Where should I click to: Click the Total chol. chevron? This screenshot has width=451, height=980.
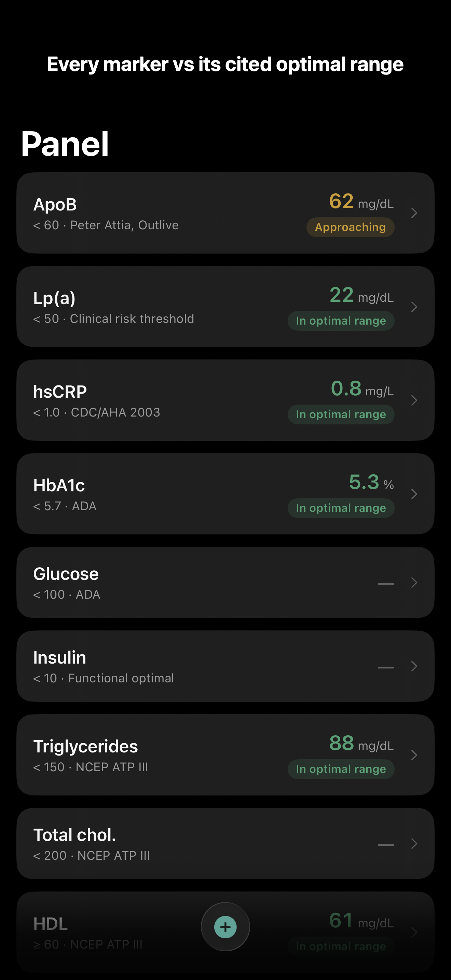[x=414, y=843]
